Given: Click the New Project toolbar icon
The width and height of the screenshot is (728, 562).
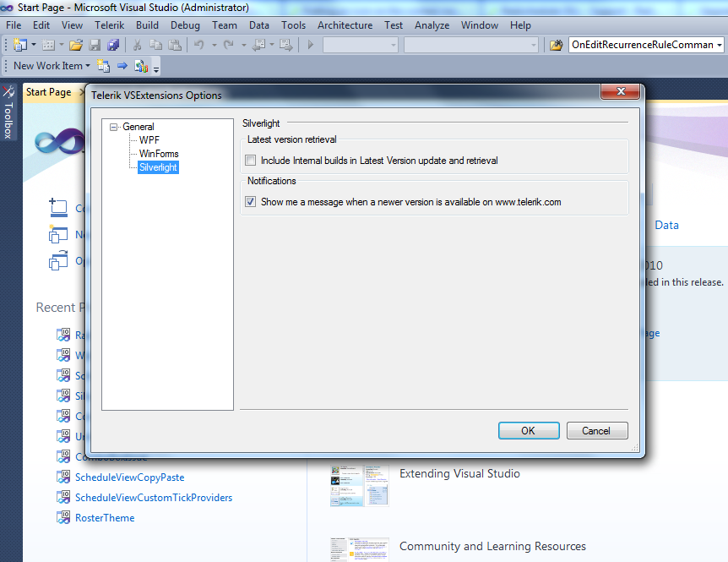Looking at the screenshot, I should [x=20, y=45].
